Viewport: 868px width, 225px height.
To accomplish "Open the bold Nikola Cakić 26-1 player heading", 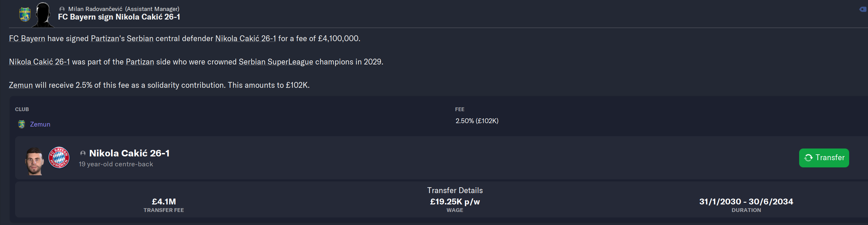I will point(129,153).
